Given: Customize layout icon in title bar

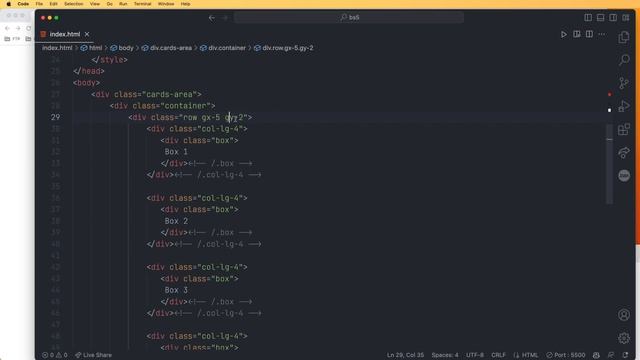Looking at the screenshot, I should [626, 18].
